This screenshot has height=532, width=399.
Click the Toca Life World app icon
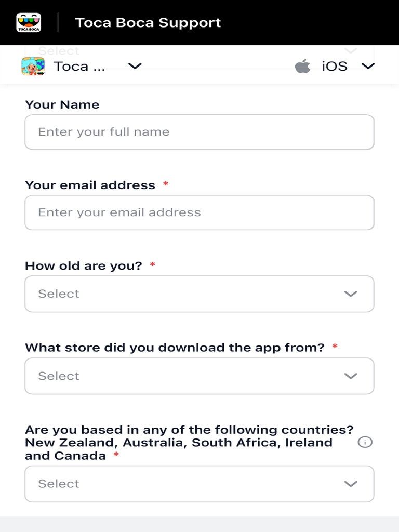33,66
